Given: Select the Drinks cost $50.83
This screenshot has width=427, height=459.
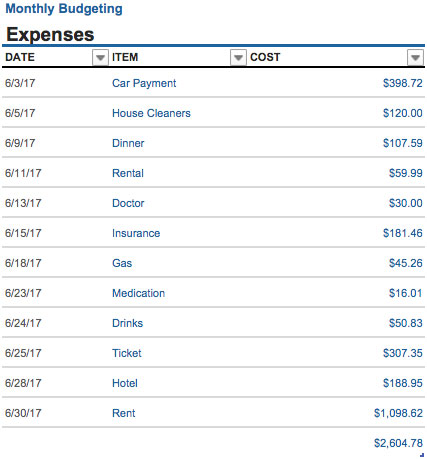Looking at the screenshot, I should click(x=405, y=323).
